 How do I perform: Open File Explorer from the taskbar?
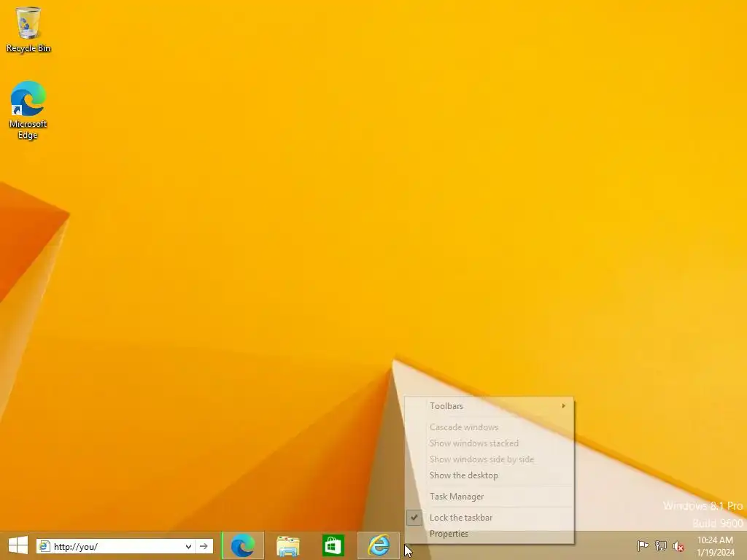287,545
